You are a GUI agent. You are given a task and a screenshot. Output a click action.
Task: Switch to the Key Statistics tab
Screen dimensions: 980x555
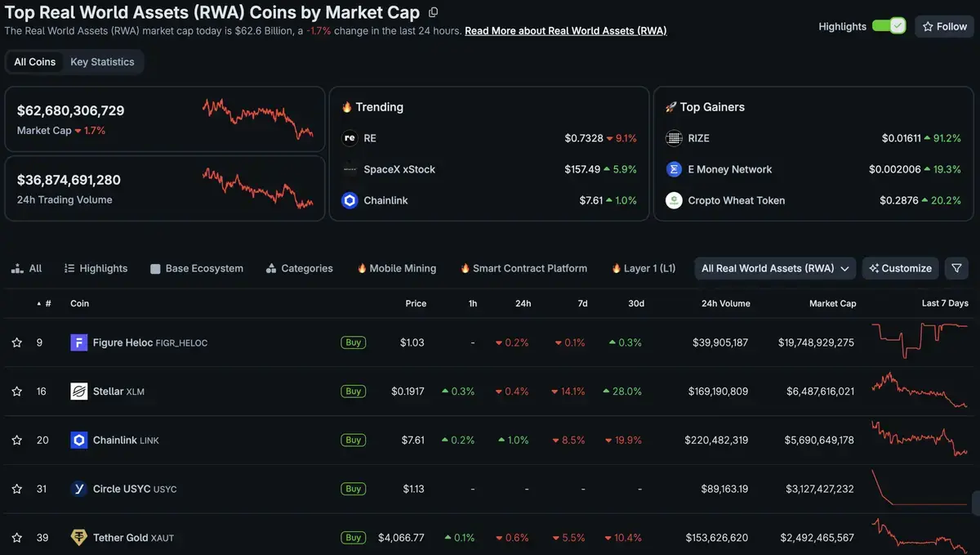pos(102,62)
